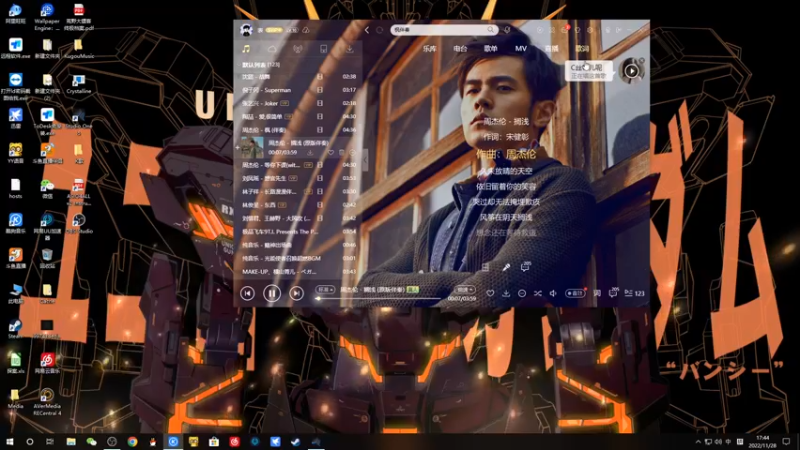Open the MV icon for Joker row
This screenshot has height=450, width=800.
pos(320,103)
